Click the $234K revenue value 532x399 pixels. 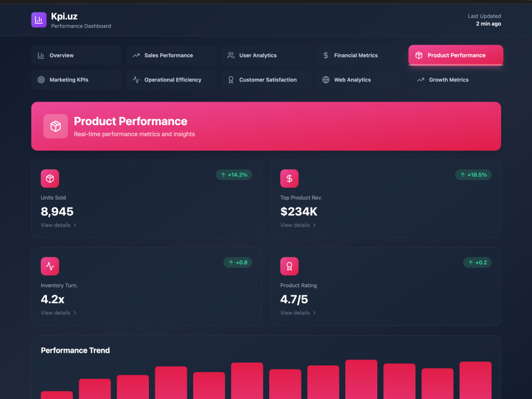coord(299,212)
